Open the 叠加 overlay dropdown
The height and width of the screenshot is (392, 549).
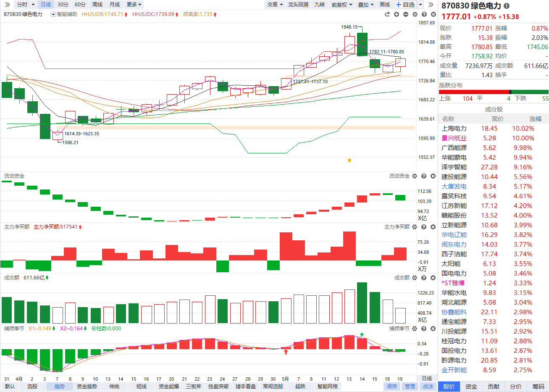366,5
